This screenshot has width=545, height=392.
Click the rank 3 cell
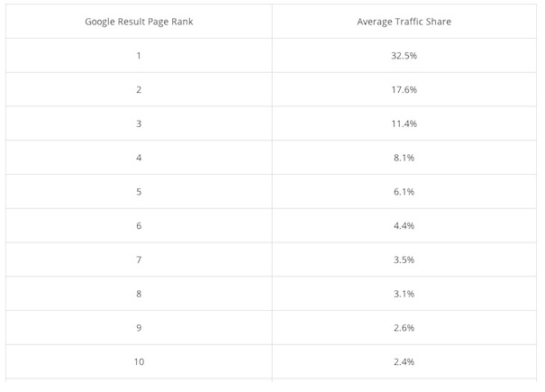(x=139, y=123)
